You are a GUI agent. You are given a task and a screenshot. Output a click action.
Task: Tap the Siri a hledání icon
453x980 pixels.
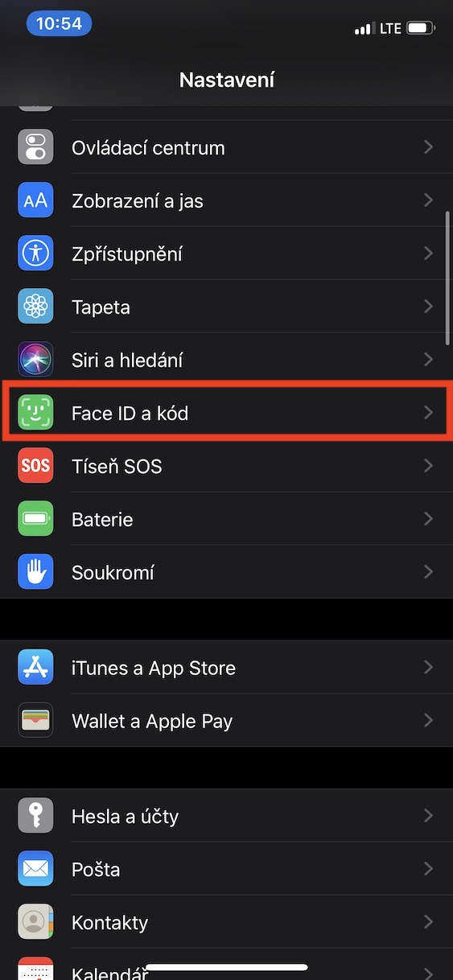click(x=35, y=360)
